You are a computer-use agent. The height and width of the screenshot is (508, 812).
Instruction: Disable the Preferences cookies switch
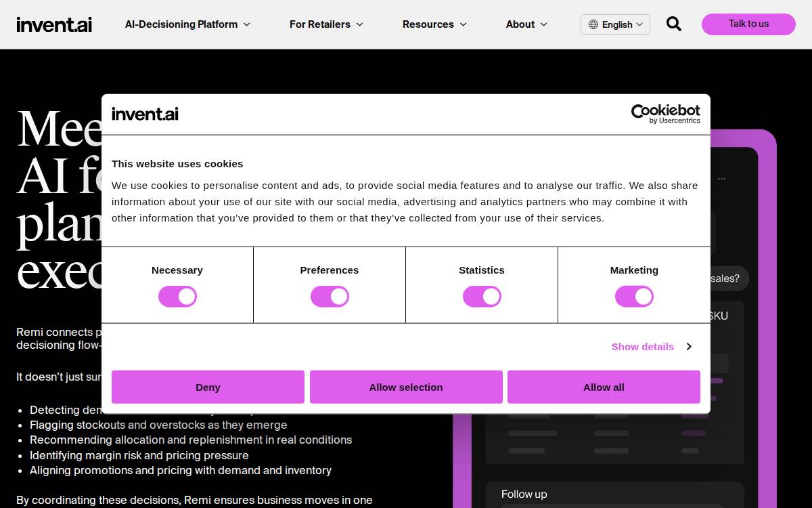tap(330, 297)
